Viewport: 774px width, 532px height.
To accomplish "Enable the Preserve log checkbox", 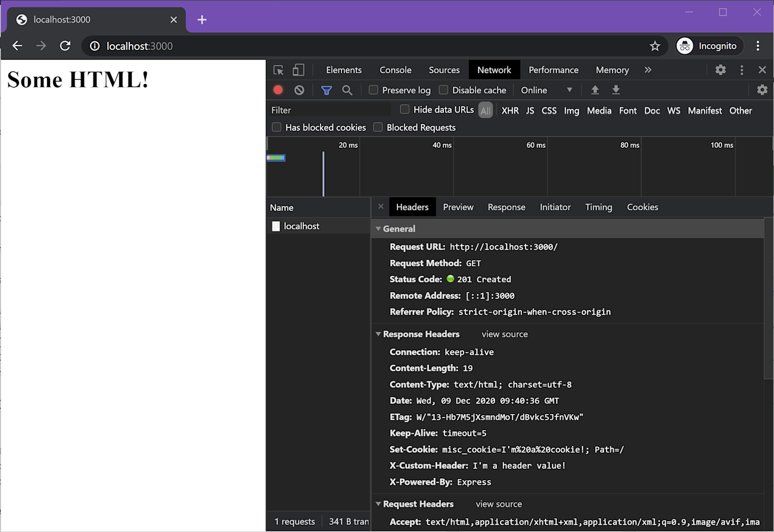I will point(373,90).
